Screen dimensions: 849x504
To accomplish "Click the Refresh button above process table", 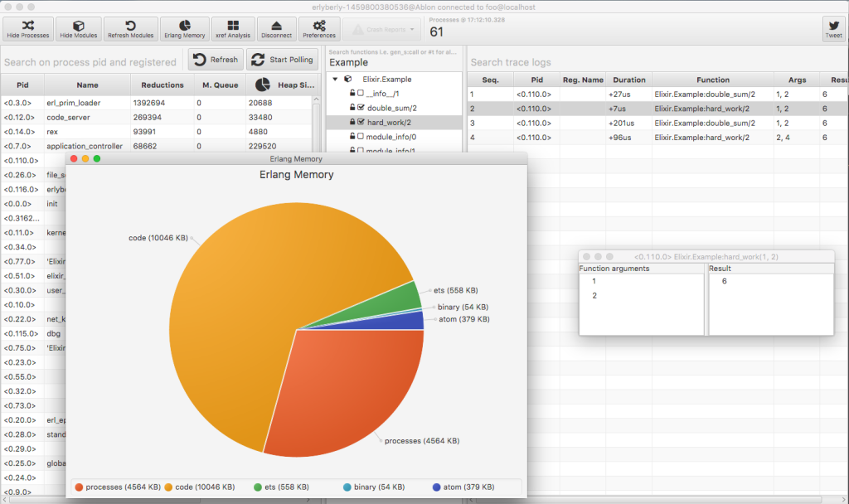I will pos(216,60).
